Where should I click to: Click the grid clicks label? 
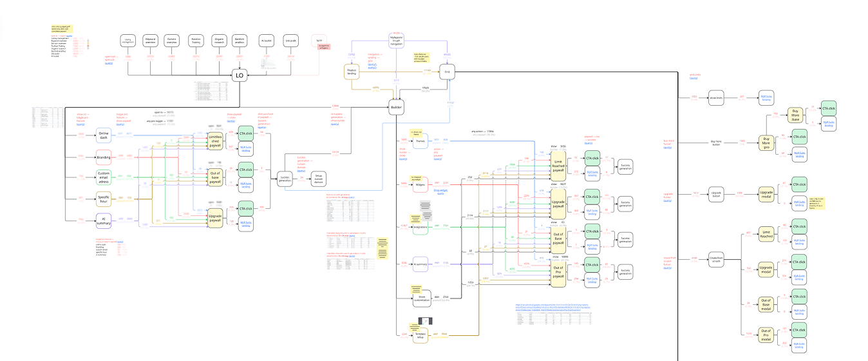click(696, 75)
